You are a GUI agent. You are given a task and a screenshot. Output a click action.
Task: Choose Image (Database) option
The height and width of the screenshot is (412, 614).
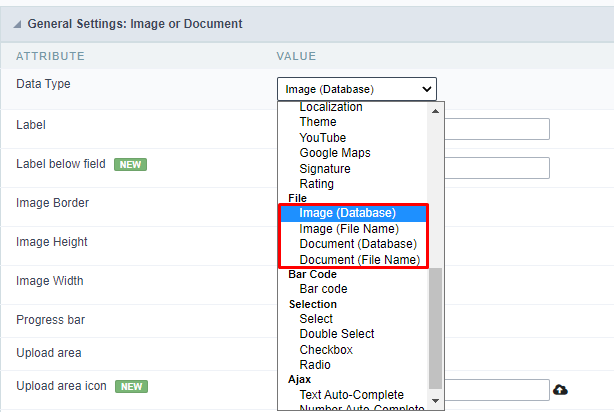[354, 213]
